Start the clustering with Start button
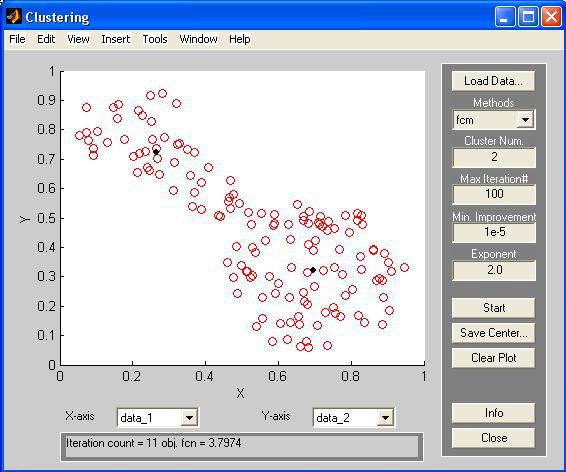 pos(493,308)
